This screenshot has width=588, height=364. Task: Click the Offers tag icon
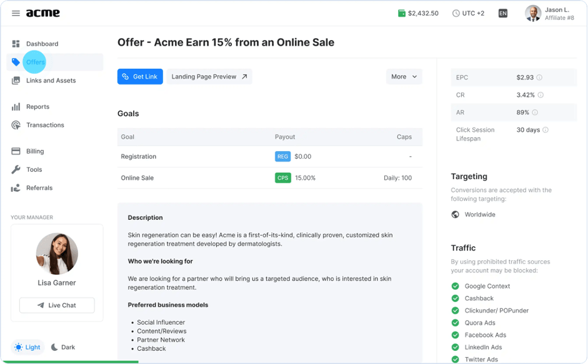tap(16, 62)
